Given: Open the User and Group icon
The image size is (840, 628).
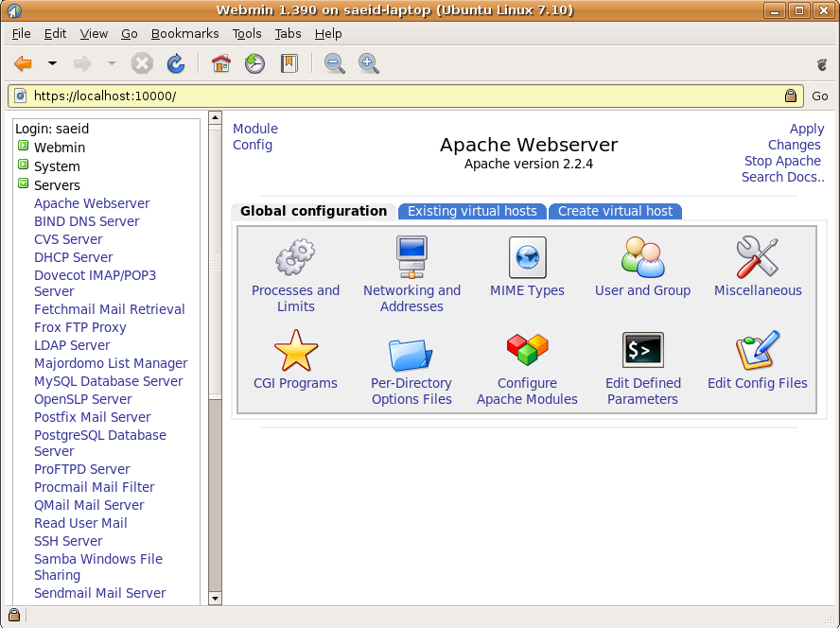Looking at the screenshot, I should tap(642, 257).
